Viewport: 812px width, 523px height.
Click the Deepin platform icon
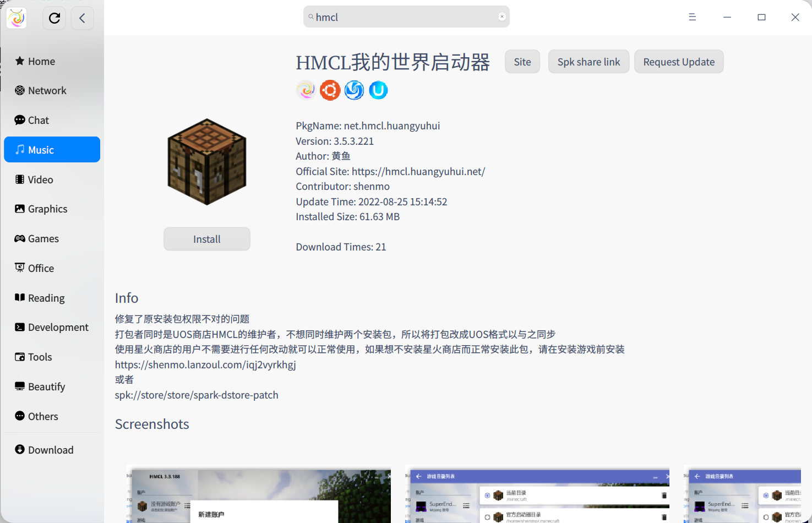[354, 90]
